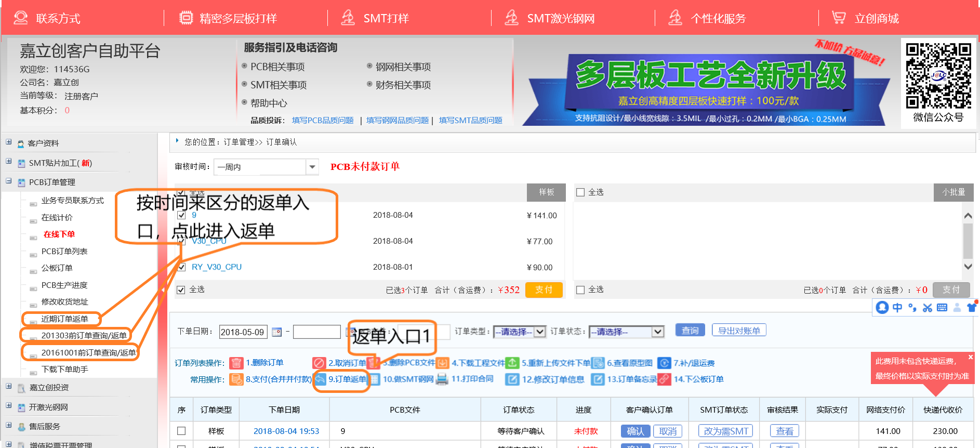Image resolution: width=980 pixels, height=448 pixels.
Task: Click the download engineering file icon
Action: tap(443, 363)
